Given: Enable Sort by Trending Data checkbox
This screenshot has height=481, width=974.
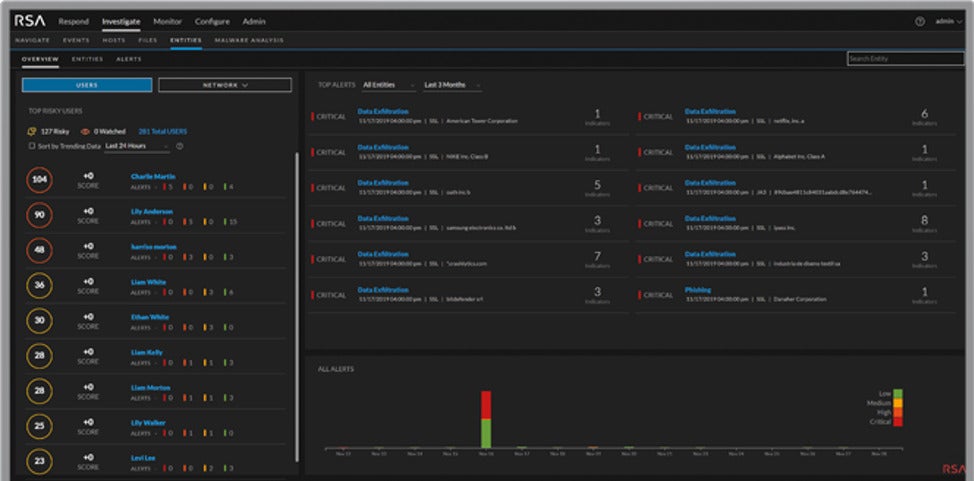Looking at the screenshot, I should coord(32,146).
